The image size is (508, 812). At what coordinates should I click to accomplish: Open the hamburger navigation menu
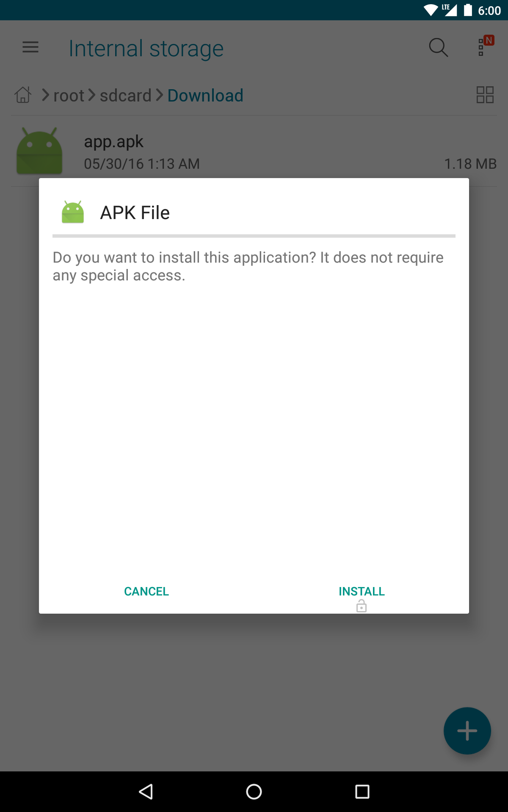(30, 47)
